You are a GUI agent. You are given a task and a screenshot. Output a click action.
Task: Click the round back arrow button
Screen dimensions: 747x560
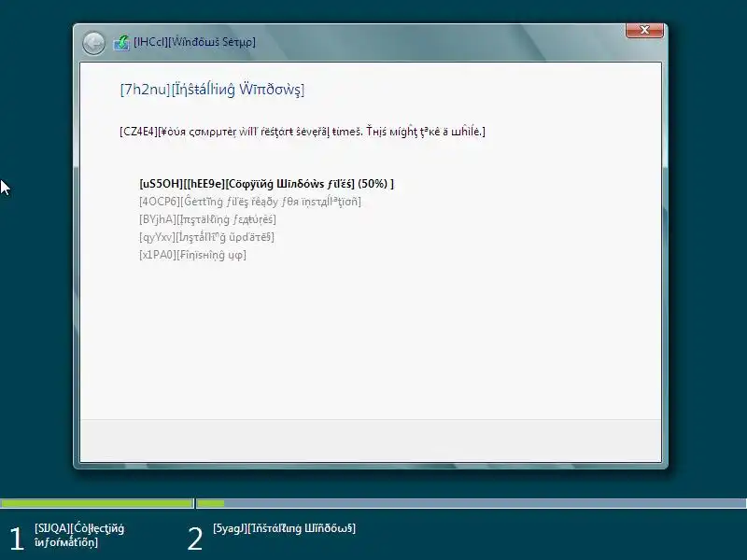(x=93, y=43)
